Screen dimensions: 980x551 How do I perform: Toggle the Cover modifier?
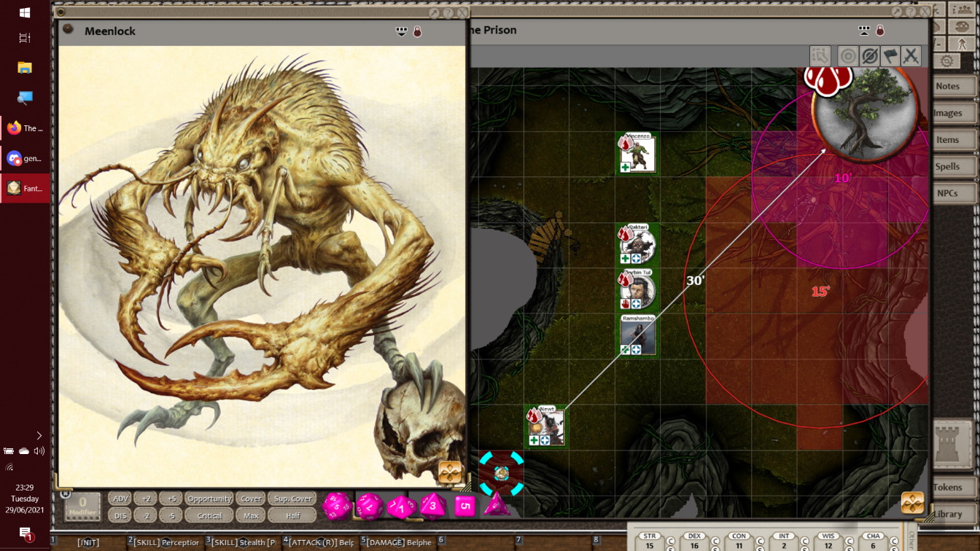(251, 499)
